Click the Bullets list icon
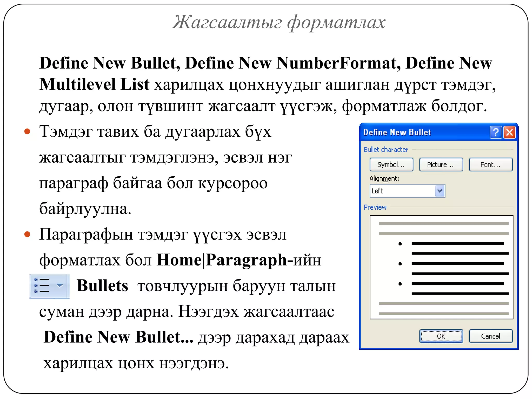This screenshot has height=399, width=532. [42, 286]
